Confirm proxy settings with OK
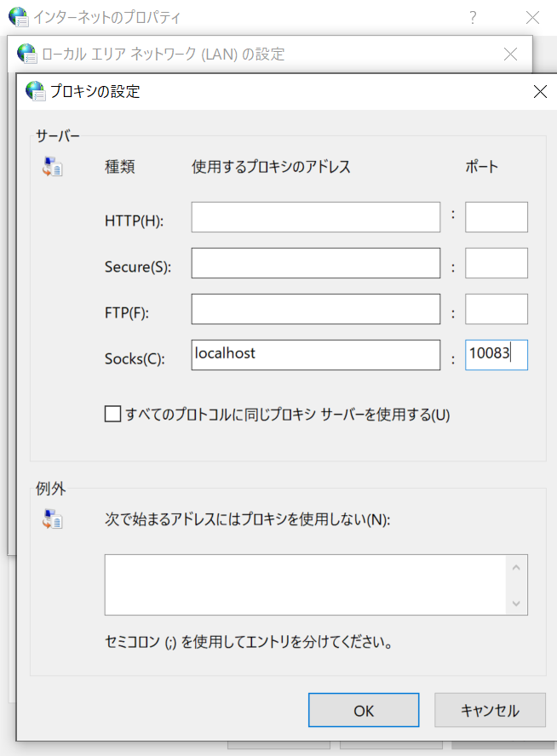 pyautogui.click(x=364, y=710)
